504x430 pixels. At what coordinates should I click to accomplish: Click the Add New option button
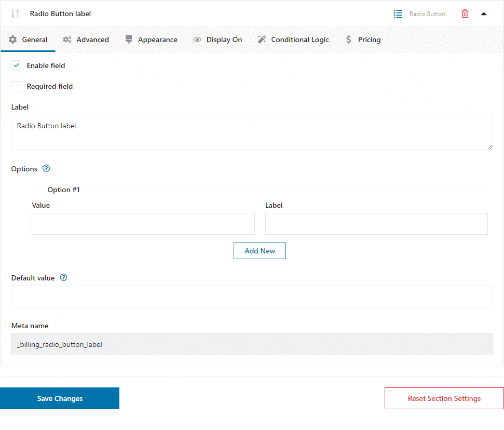260,251
